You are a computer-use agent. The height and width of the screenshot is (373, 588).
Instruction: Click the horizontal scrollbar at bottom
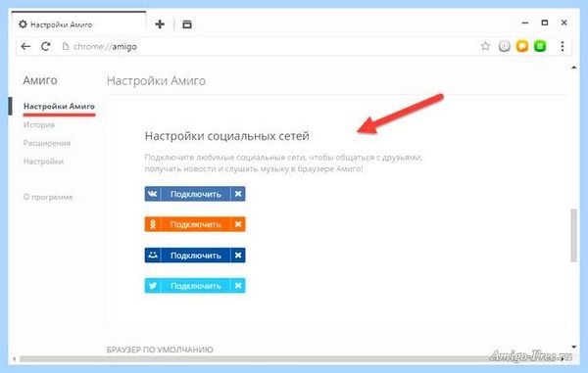pyautogui.click(x=292, y=358)
